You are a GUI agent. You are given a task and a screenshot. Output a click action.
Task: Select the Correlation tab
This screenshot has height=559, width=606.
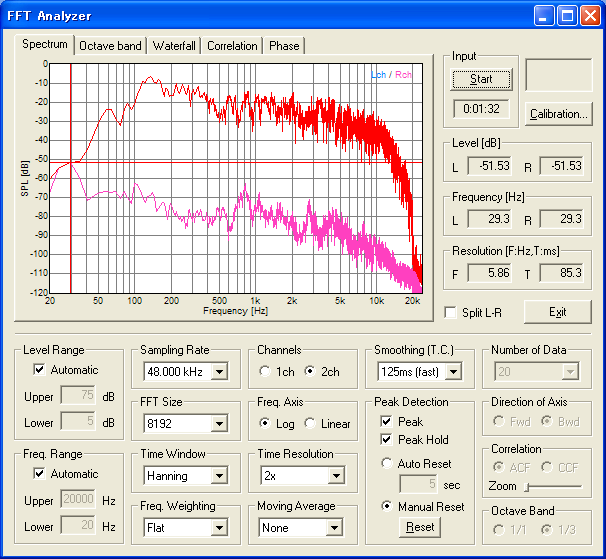[232, 46]
